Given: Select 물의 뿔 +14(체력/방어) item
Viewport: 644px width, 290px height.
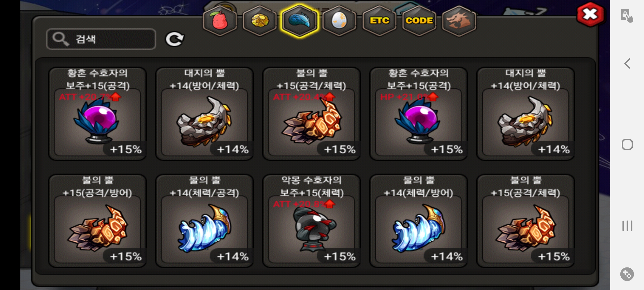Looking at the screenshot, I should pyautogui.click(x=419, y=221).
